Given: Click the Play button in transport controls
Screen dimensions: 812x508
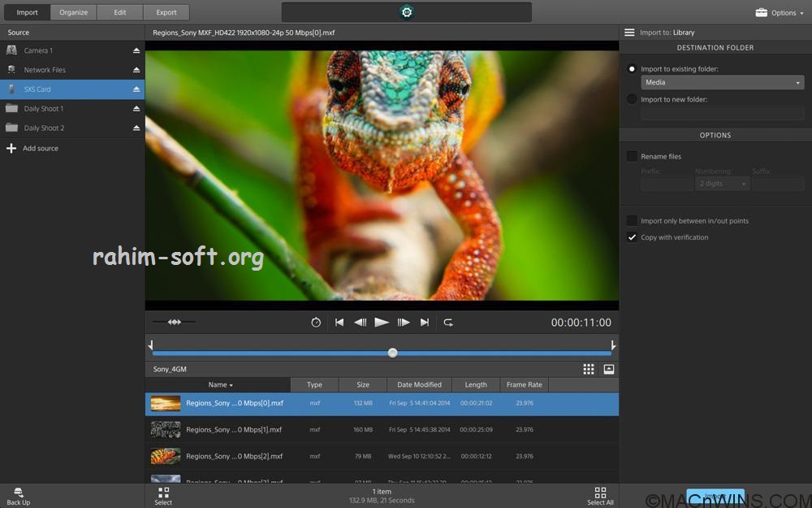Looking at the screenshot, I should tap(382, 323).
